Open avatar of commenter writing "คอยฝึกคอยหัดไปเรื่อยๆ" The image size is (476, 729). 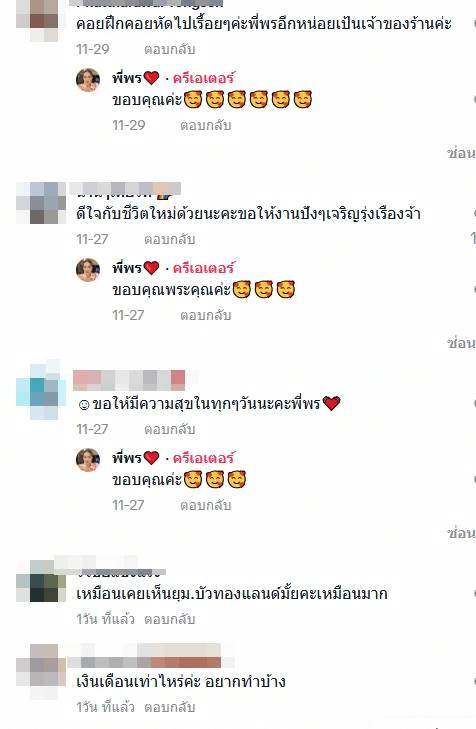[x=38, y=20]
